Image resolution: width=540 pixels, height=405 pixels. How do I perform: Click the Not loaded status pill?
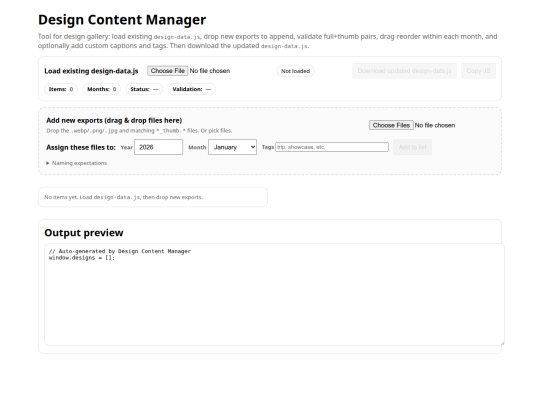point(295,71)
